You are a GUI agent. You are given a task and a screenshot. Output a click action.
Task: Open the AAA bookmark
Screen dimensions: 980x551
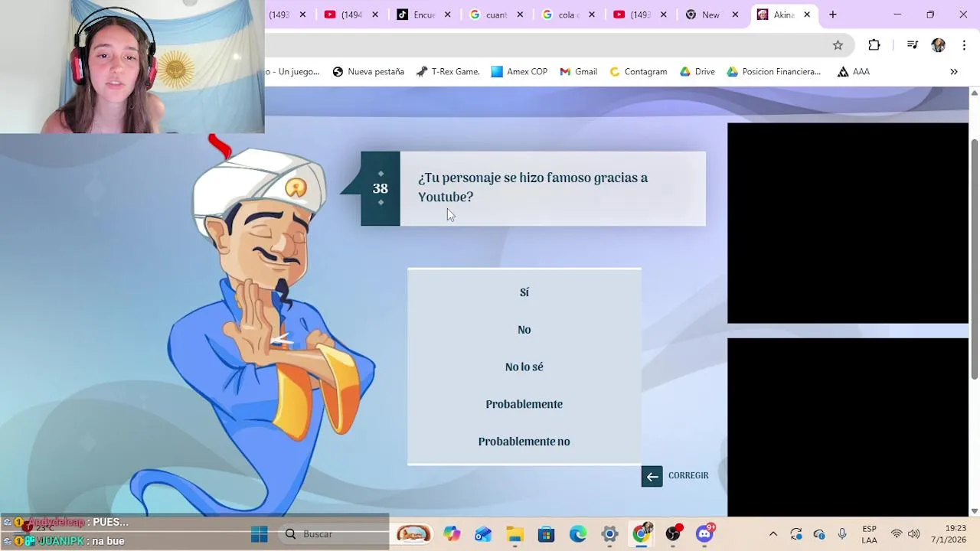[x=853, y=72]
